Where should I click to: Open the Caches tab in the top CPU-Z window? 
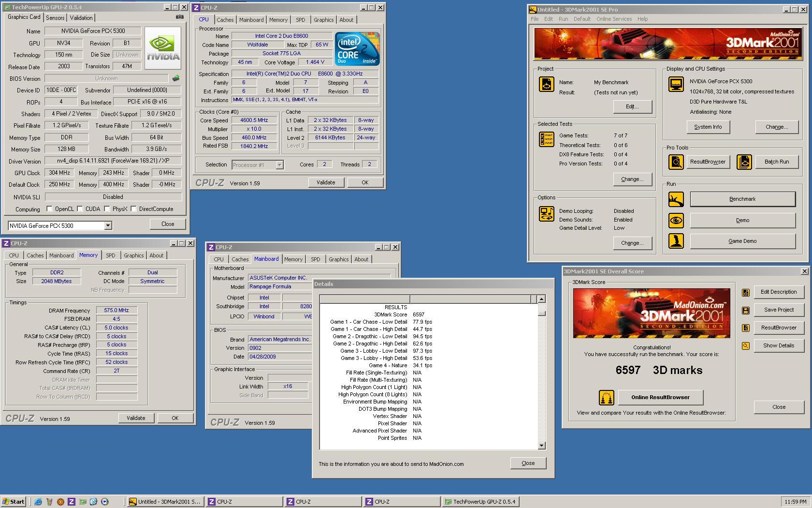click(x=225, y=20)
